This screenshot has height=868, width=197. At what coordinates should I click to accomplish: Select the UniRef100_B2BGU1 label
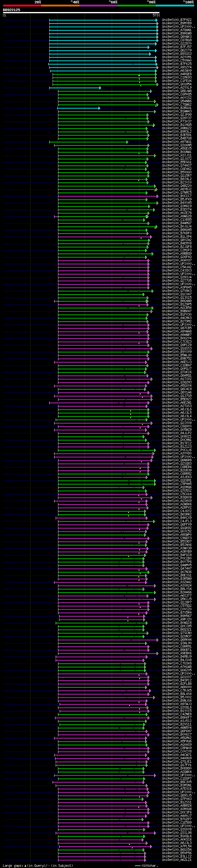tap(177, 108)
